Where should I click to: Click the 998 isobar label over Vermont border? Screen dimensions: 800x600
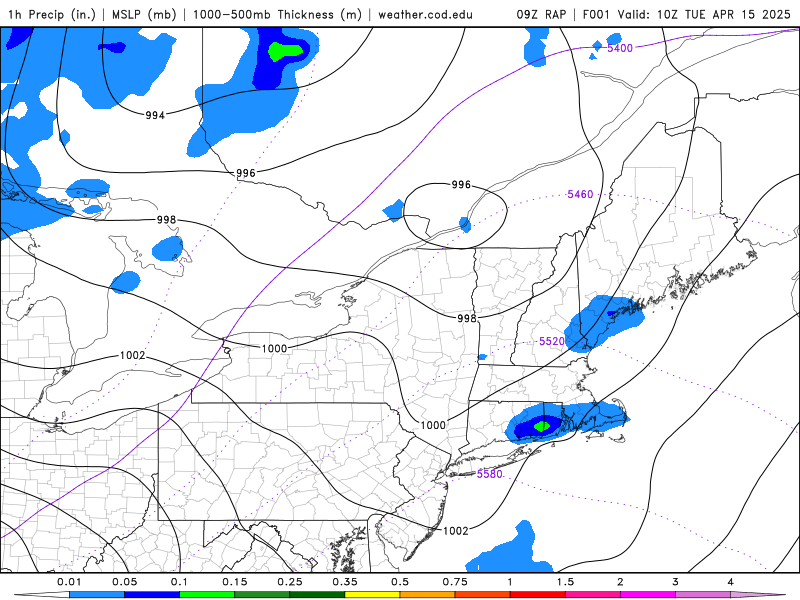[x=467, y=318]
